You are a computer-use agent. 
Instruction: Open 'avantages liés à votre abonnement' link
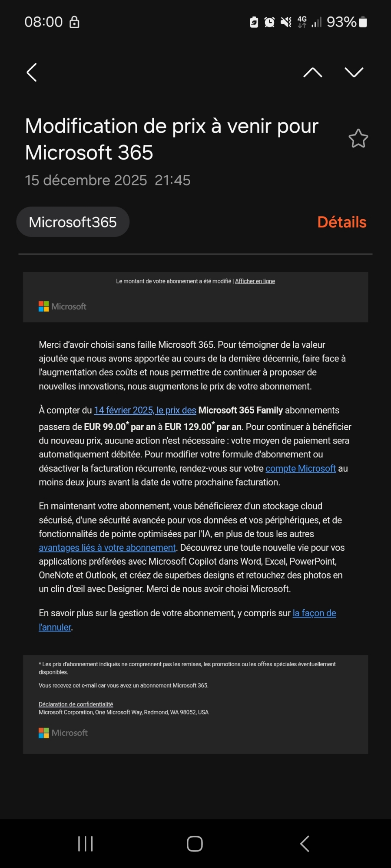(107, 548)
